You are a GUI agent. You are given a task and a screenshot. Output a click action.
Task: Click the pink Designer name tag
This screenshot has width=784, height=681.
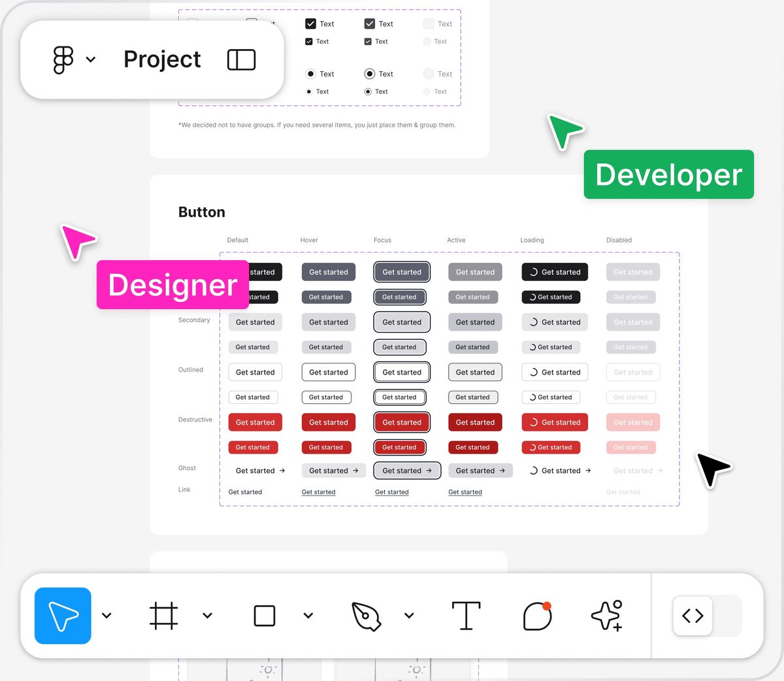172,285
